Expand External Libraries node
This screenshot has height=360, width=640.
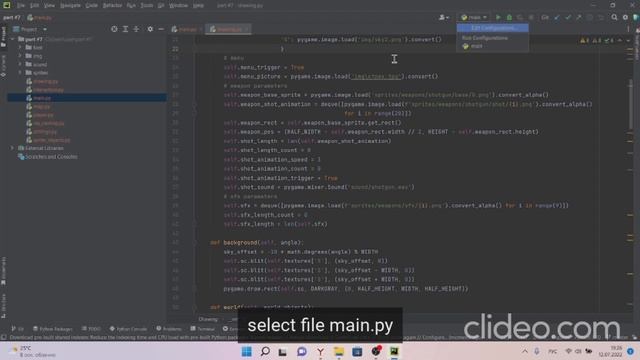(x=13, y=148)
